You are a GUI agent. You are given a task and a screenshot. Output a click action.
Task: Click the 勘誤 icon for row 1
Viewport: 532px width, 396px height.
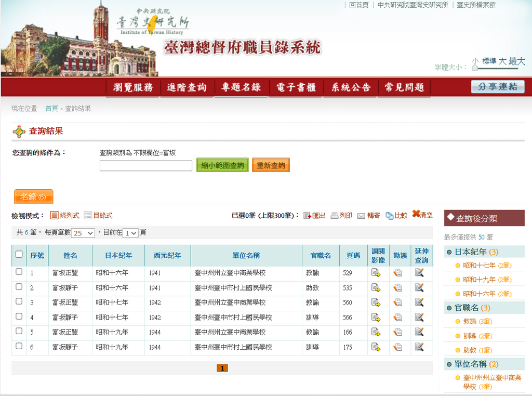(398, 273)
